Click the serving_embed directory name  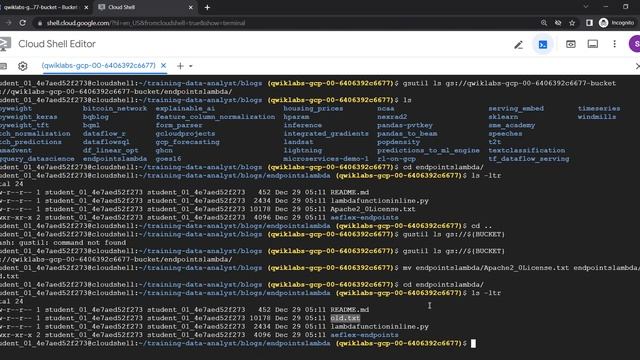tap(516, 109)
